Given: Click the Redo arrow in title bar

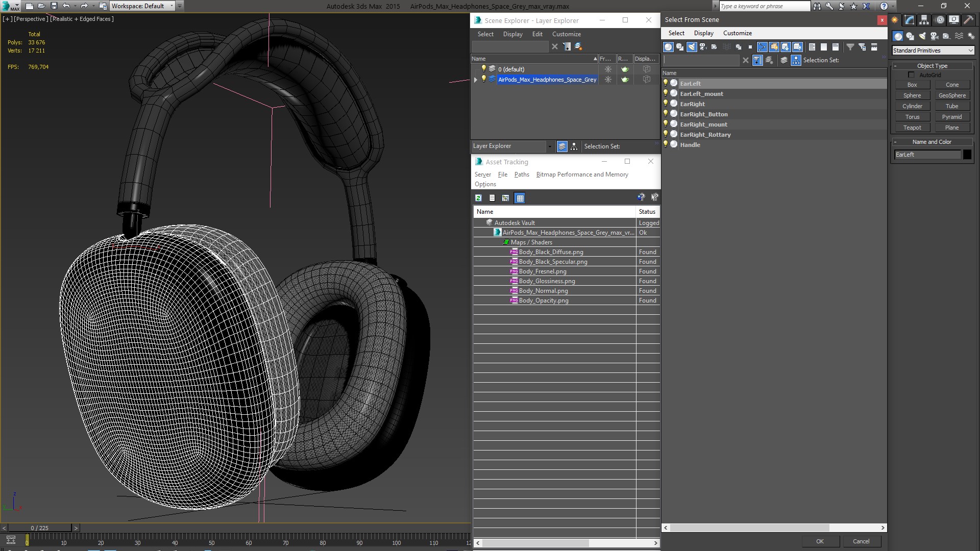Looking at the screenshot, I should (84, 6).
